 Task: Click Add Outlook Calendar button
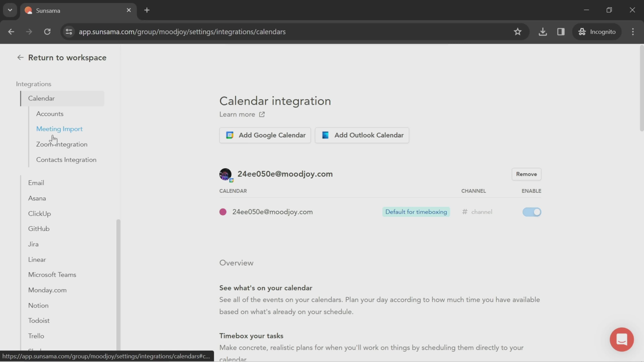[x=362, y=135]
